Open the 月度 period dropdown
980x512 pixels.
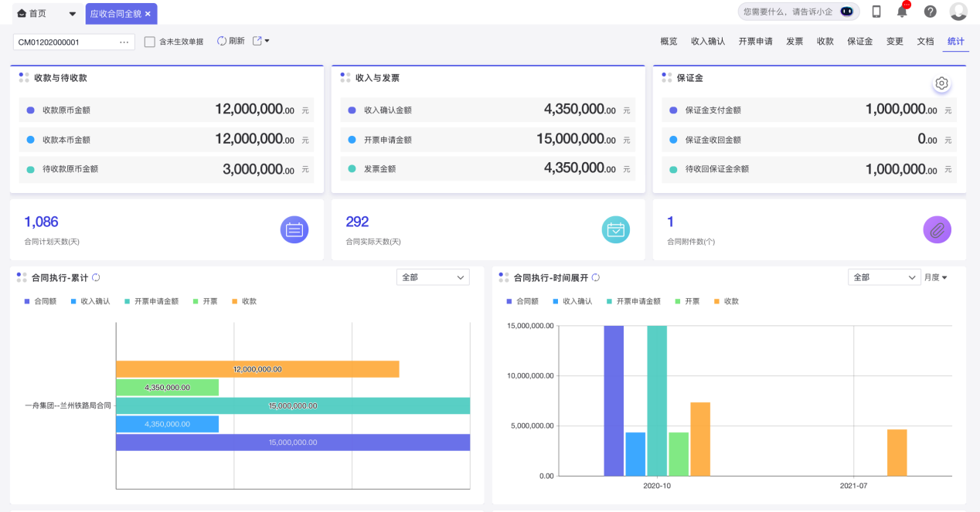click(936, 277)
